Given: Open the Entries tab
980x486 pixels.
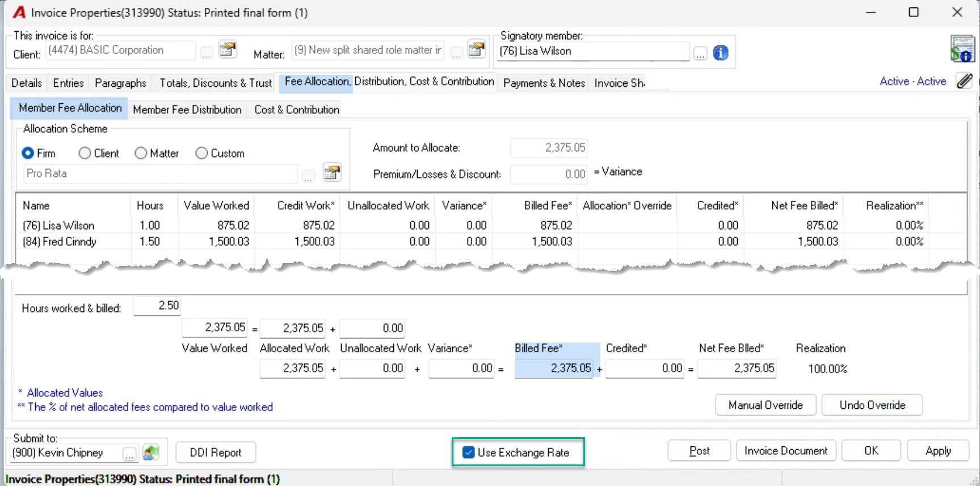Looking at the screenshot, I should click(x=68, y=83).
